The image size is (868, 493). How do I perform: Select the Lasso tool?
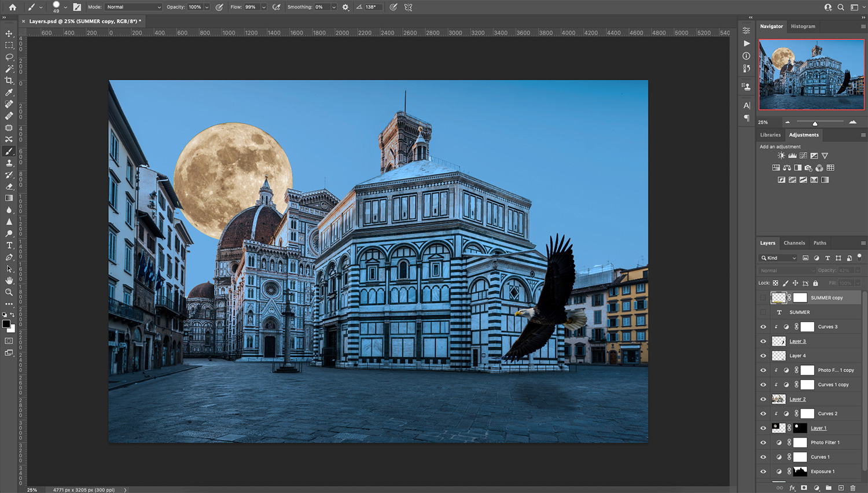9,57
